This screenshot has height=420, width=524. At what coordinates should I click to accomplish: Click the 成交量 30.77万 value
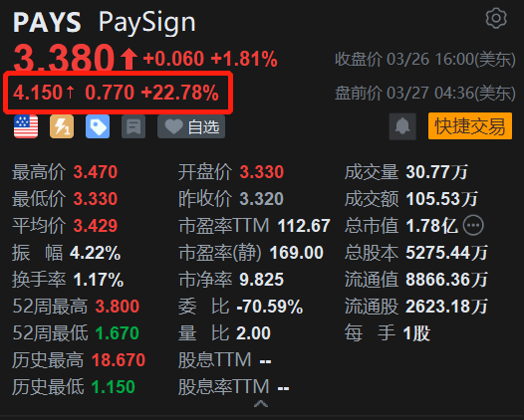click(x=436, y=172)
